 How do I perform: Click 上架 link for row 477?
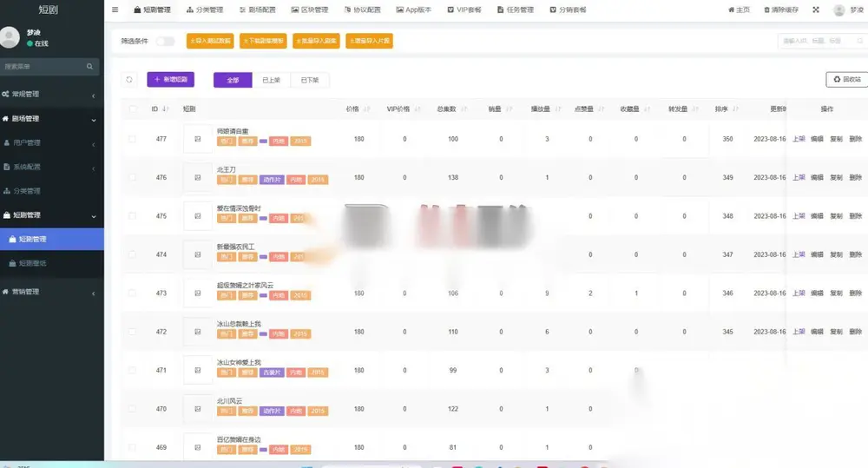799,139
